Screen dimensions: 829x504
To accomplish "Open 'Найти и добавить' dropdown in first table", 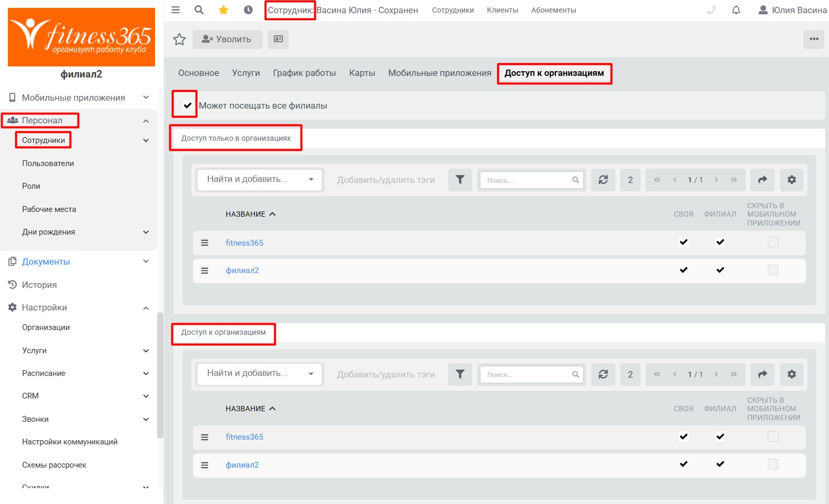I will [x=259, y=180].
